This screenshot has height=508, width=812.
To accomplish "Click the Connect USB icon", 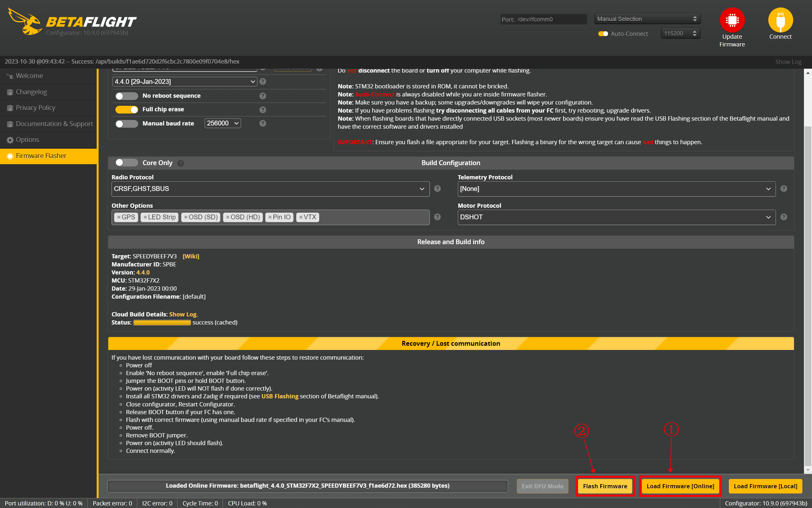I will point(780,20).
